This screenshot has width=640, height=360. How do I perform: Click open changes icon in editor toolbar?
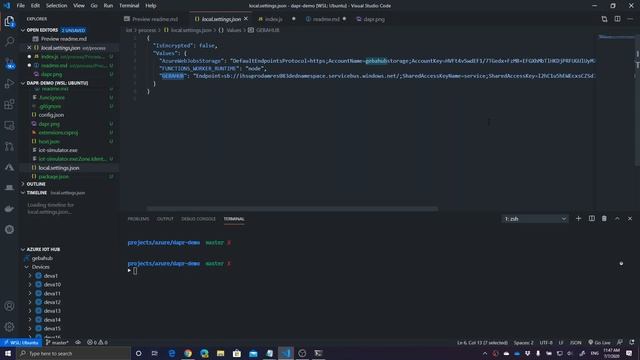click(604, 19)
